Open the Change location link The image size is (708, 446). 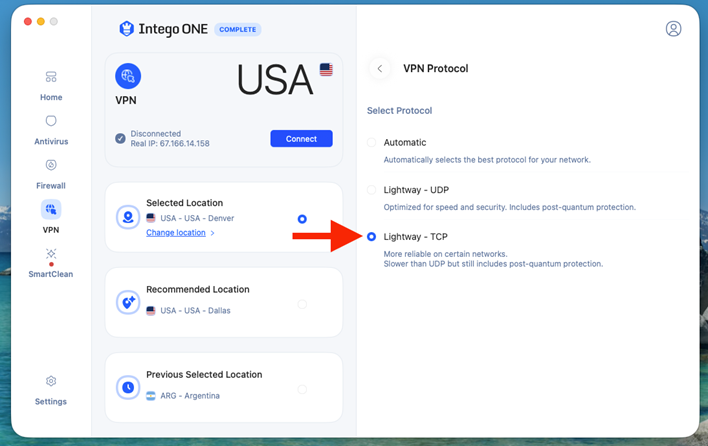(x=176, y=232)
